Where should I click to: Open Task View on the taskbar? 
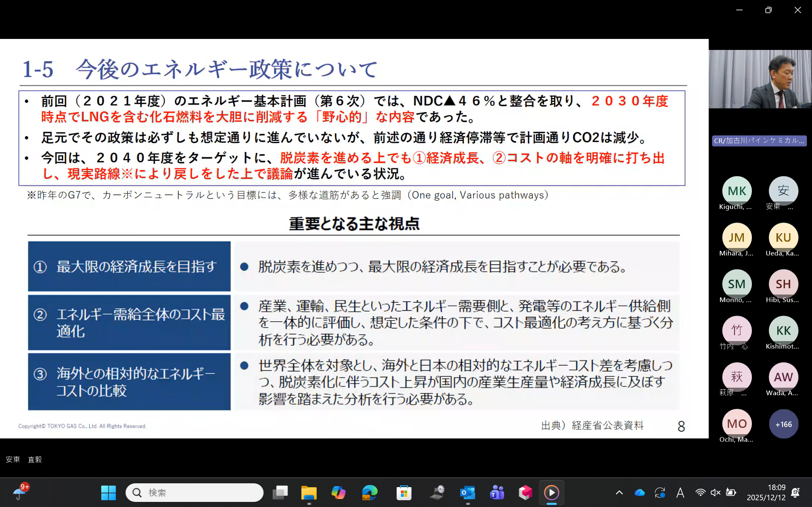[x=280, y=492]
